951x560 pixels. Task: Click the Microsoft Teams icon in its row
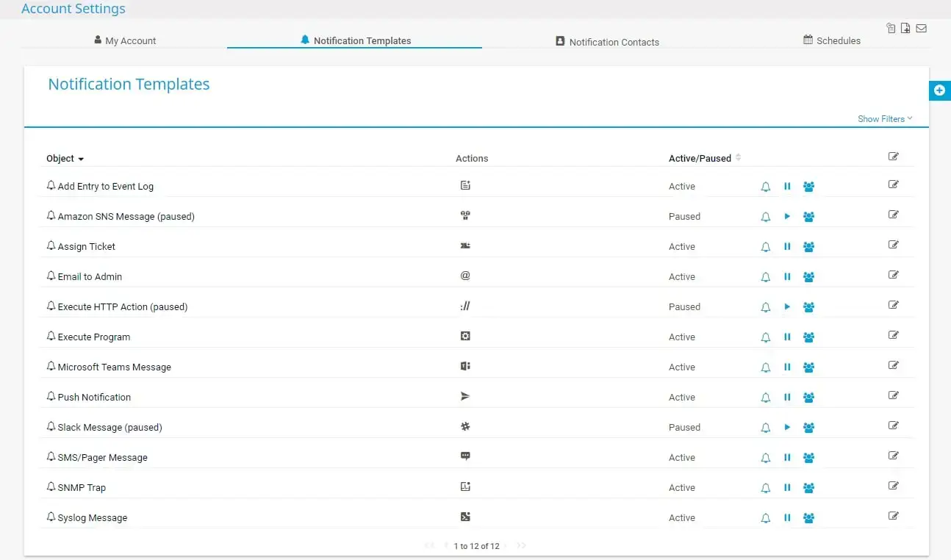point(465,367)
